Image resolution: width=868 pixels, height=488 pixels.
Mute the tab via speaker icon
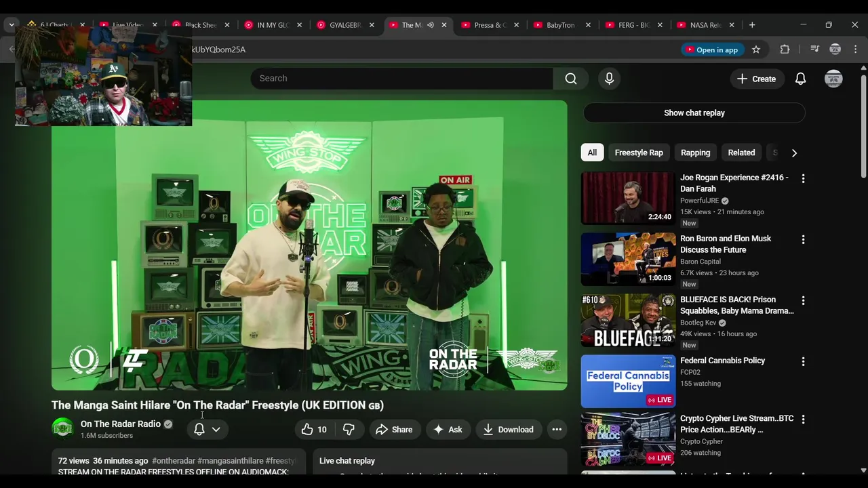pos(430,25)
